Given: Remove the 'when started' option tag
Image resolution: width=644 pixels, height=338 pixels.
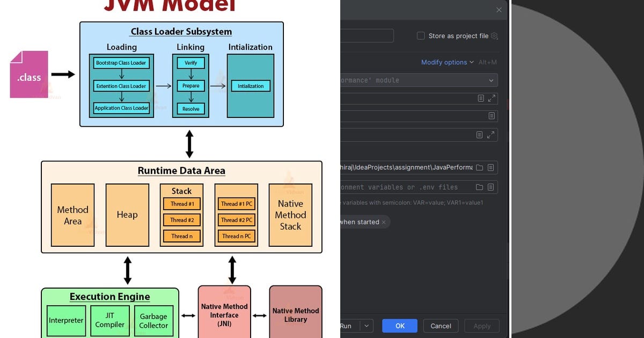Looking at the screenshot, I should click(383, 222).
